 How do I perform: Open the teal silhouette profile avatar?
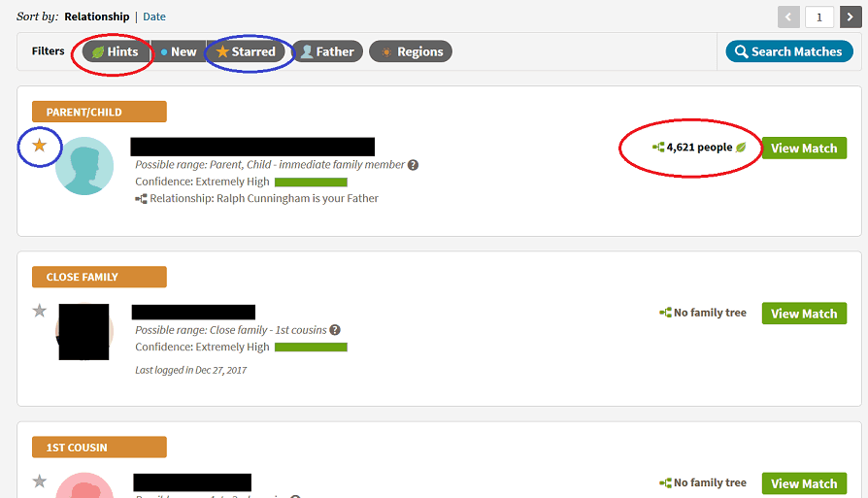(x=84, y=166)
